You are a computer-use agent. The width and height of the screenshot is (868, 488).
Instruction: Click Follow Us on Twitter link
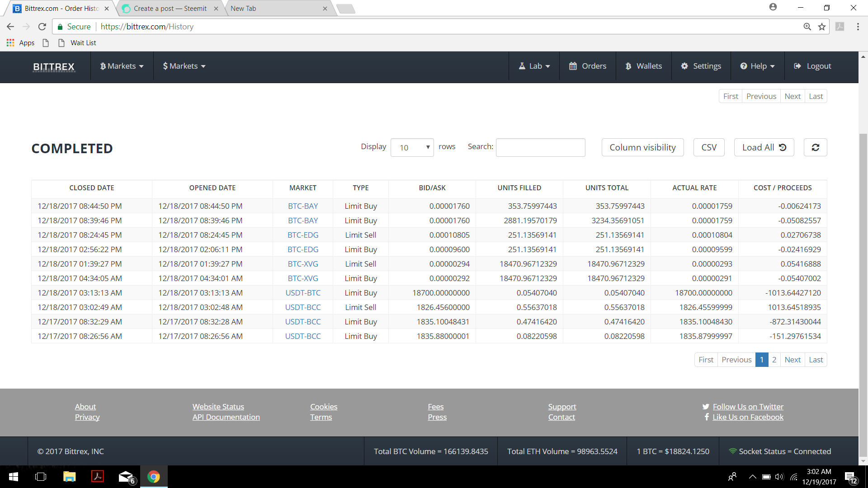pos(748,407)
